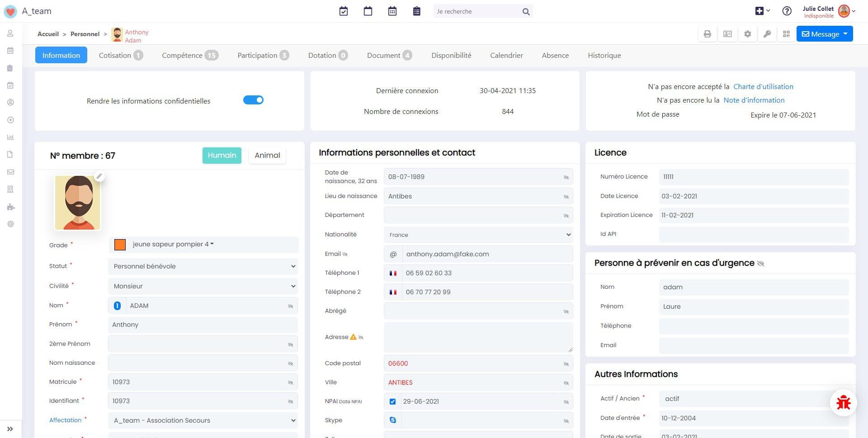Click the blank calendar icon in the top bar
The height and width of the screenshot is (438, 868).
(x=368, y=11)
